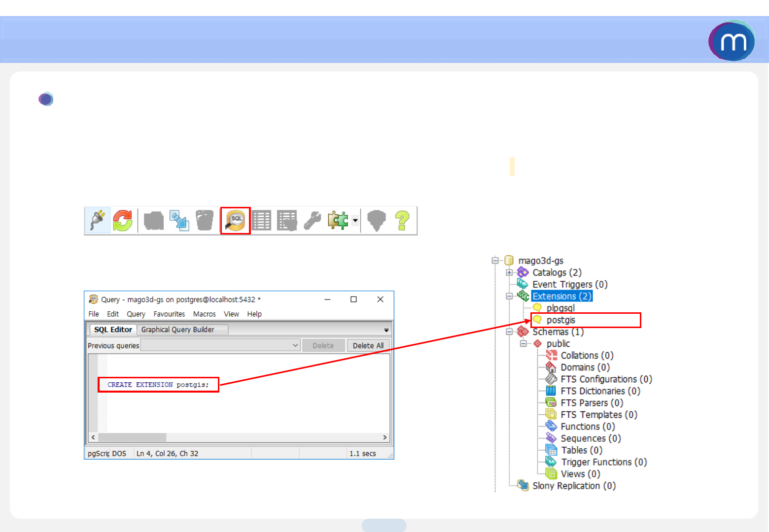Click the FTS Parsers (0) node icon
This screenshot has height=532, width=769.
pos(551,402)
